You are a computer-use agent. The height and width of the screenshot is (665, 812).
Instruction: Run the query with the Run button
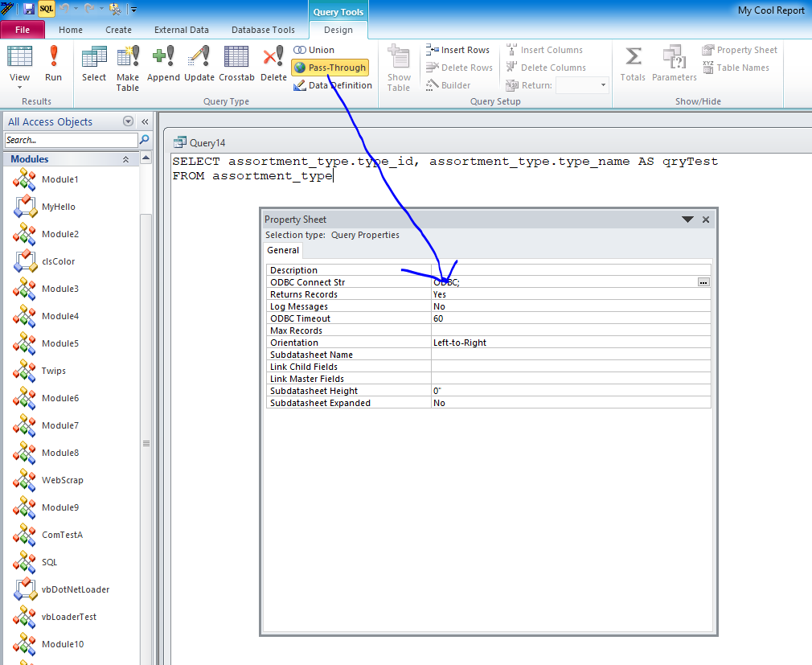tap(53, 64)
